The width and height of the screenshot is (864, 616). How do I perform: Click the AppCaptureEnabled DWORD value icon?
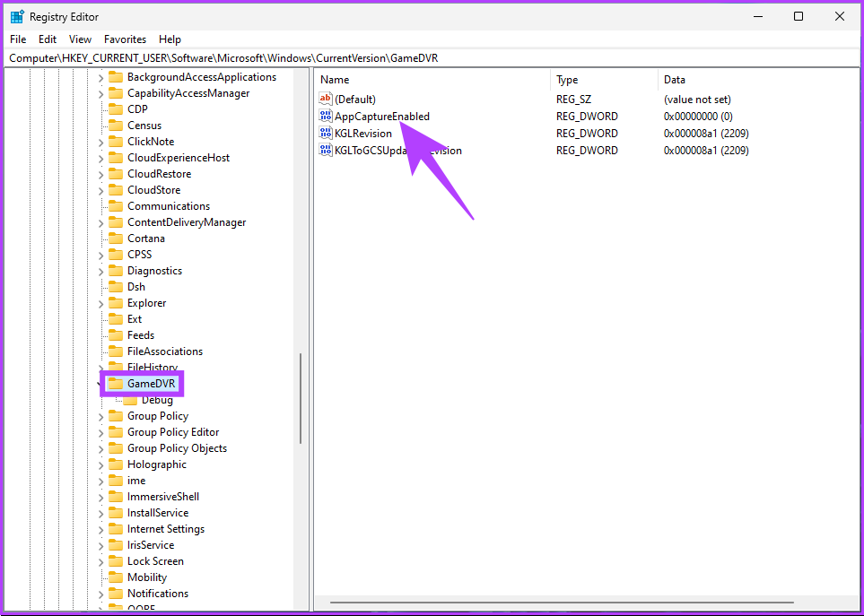tap(326, 117)
